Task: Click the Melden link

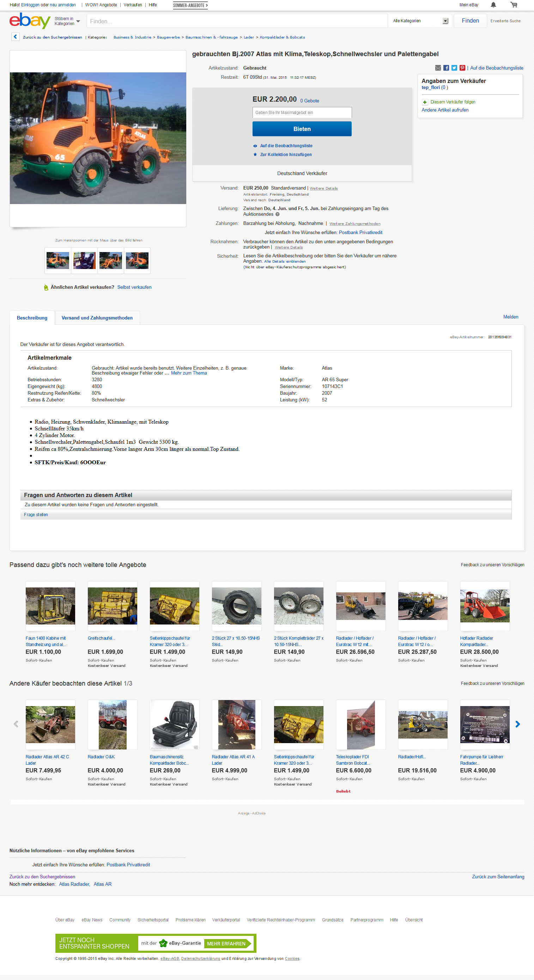Action: (510, 317)
